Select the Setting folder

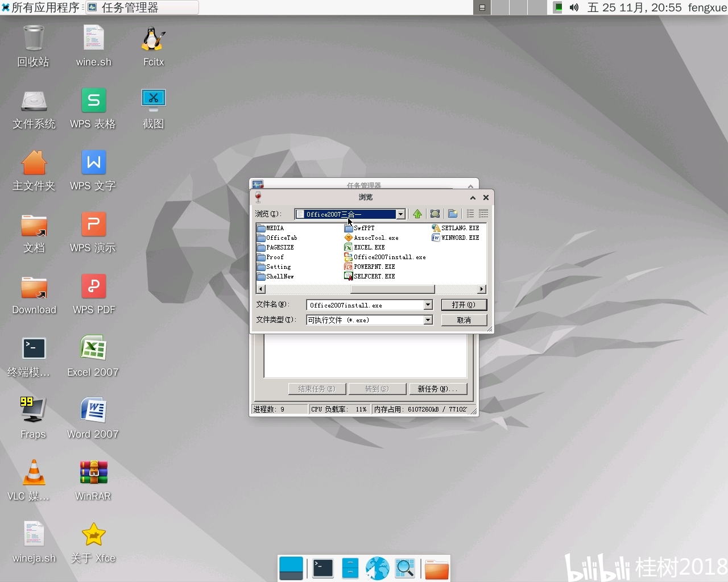(274, 267)
